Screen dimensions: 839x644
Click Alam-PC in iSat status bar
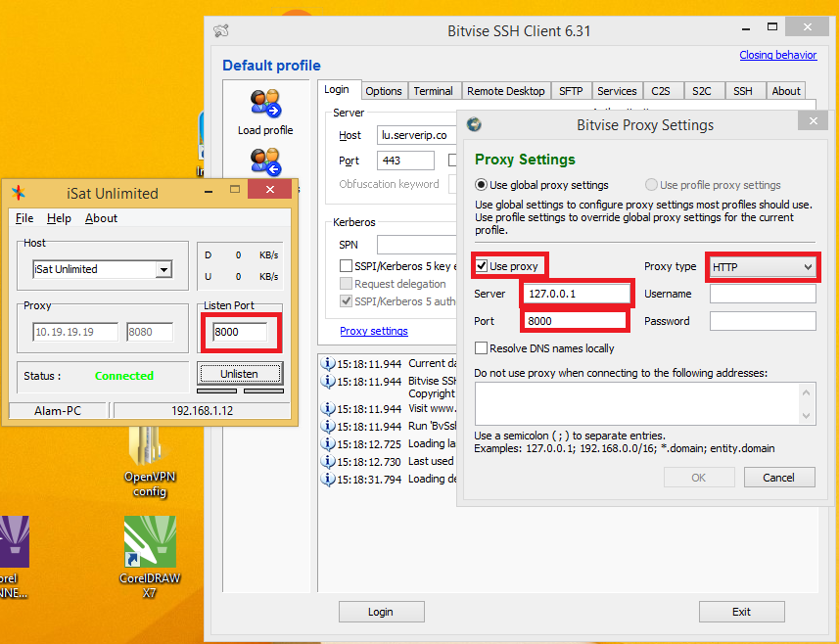point(58,411)
